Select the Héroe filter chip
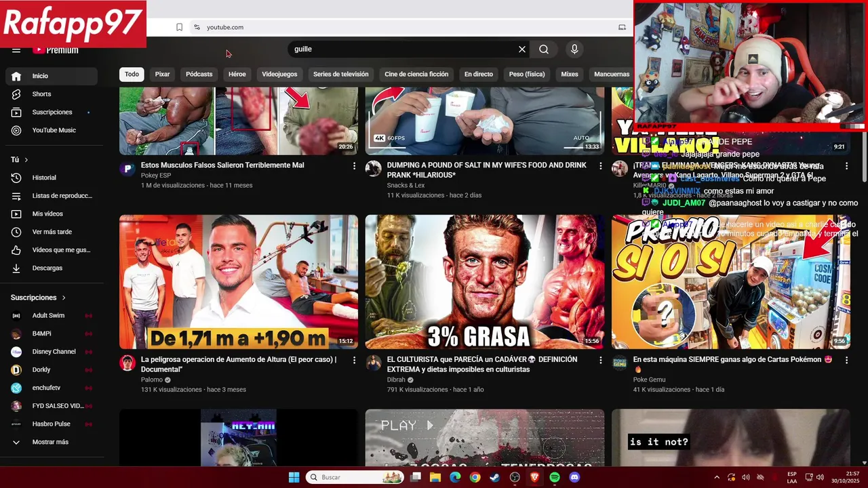Screen dimensions: 868x488 [237, 75]
